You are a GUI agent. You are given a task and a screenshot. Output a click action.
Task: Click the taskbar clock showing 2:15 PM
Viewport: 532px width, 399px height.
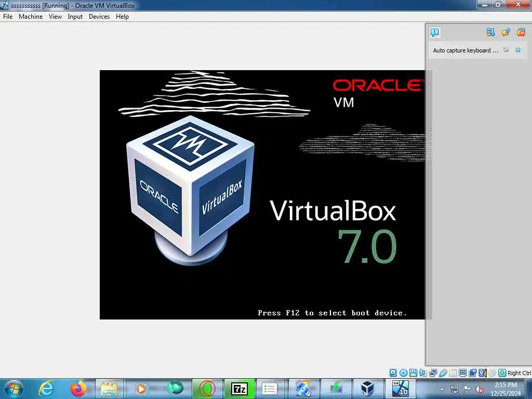pos(506,389)
